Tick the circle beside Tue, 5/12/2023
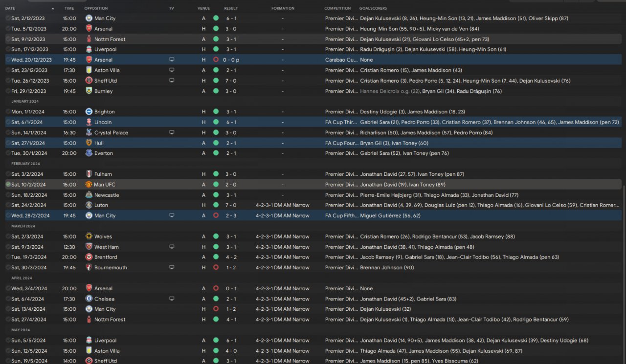 coord(8,29)
